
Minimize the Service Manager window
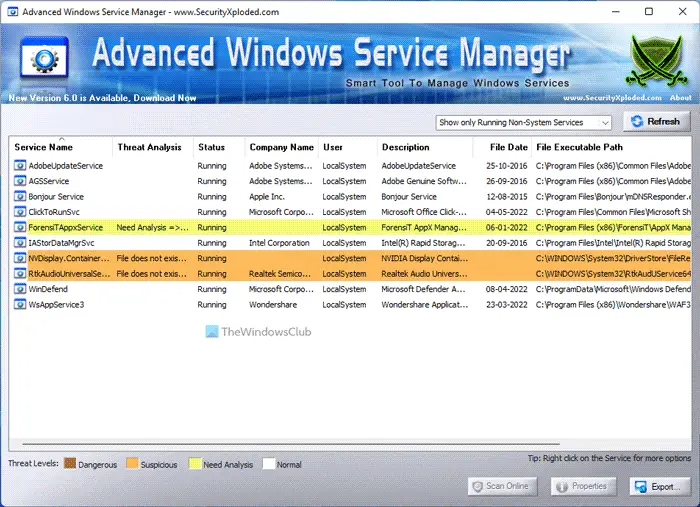point(616,12)
